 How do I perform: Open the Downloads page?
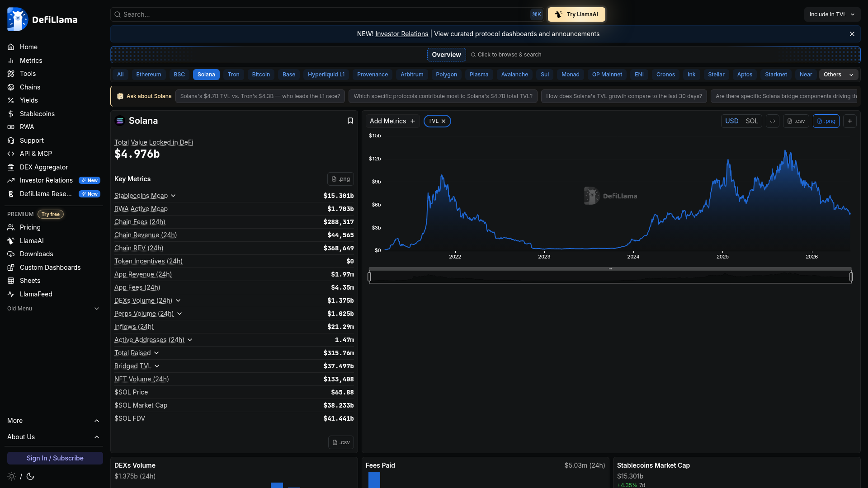pos(36,254)
